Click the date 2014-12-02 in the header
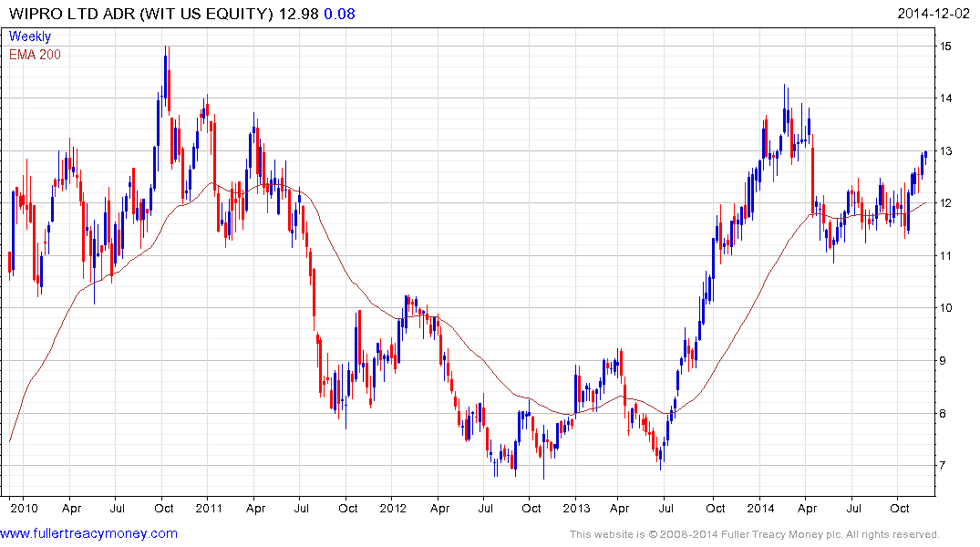 934,14
